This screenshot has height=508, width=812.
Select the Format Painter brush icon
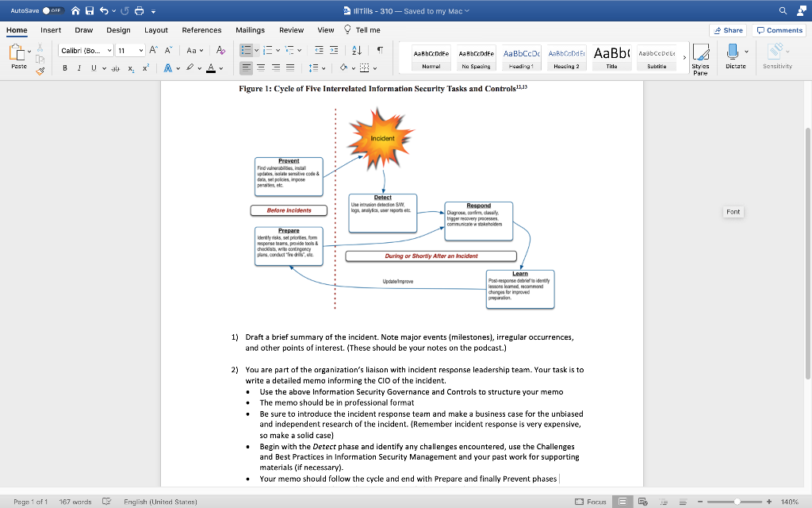coord(40,71)
